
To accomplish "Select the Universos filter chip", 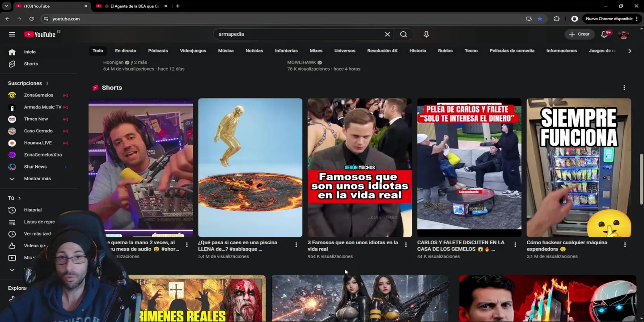I will tap(345, 51).
